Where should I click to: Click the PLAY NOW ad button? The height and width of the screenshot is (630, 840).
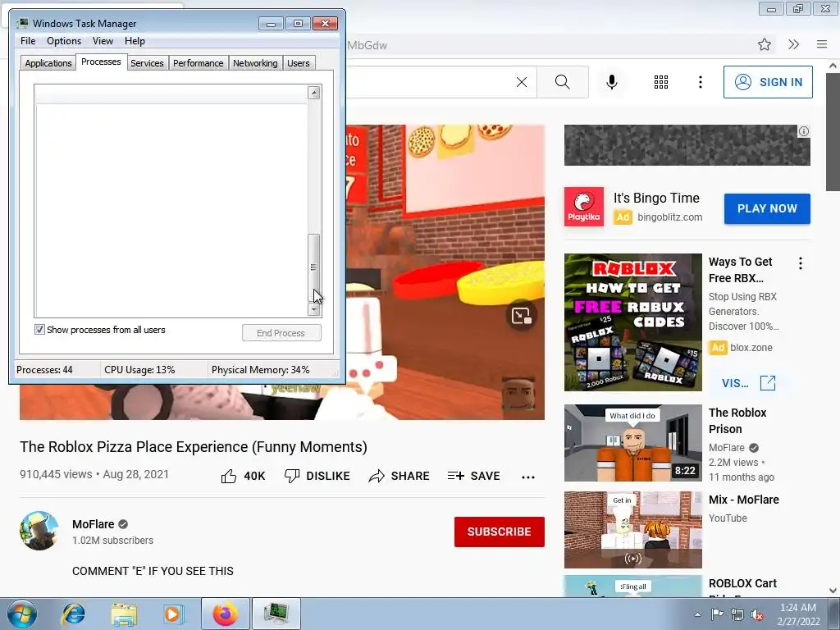point(767,208)
